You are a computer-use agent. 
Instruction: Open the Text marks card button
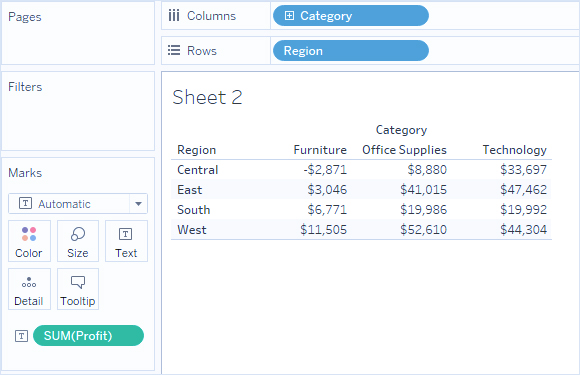click(126, 241)
